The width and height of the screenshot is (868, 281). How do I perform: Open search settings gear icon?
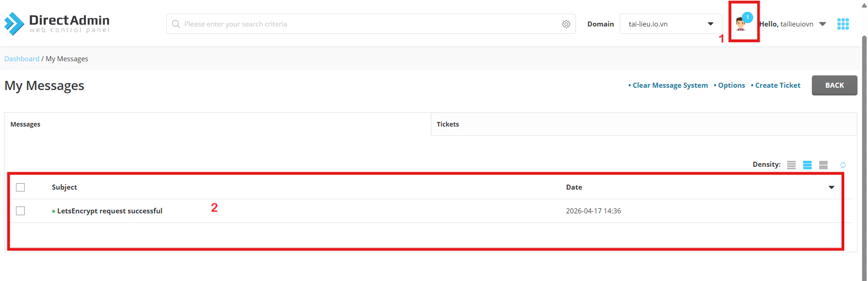pyautogui.click(x=566, y=24)
